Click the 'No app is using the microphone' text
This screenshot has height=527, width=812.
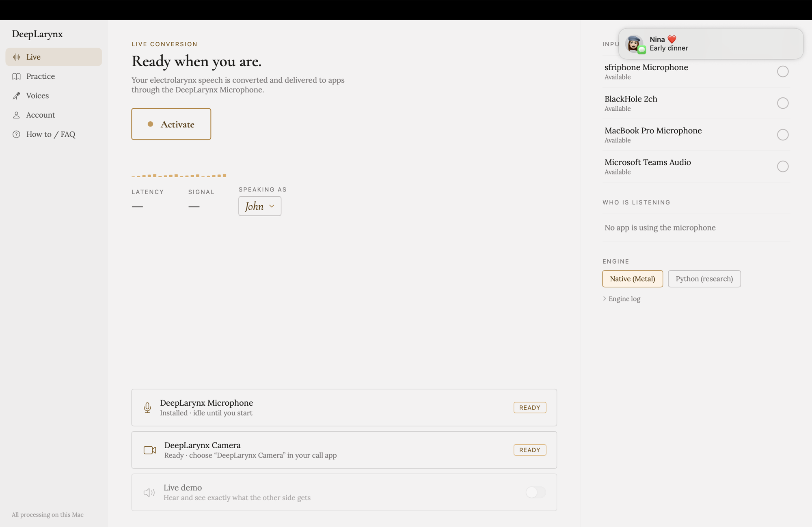tap(660, 228)
